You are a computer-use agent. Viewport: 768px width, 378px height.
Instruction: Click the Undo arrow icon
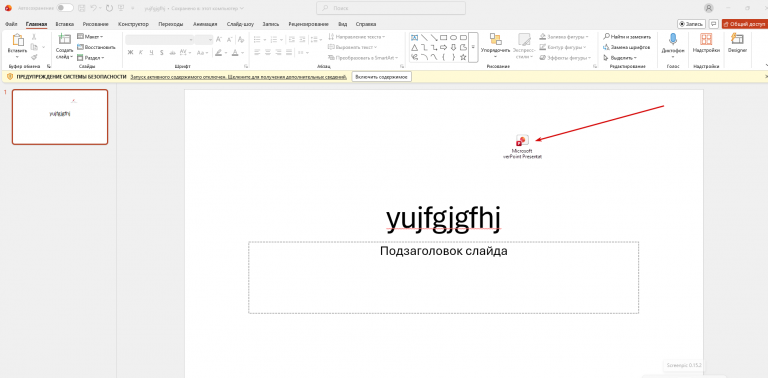(94, 8)
